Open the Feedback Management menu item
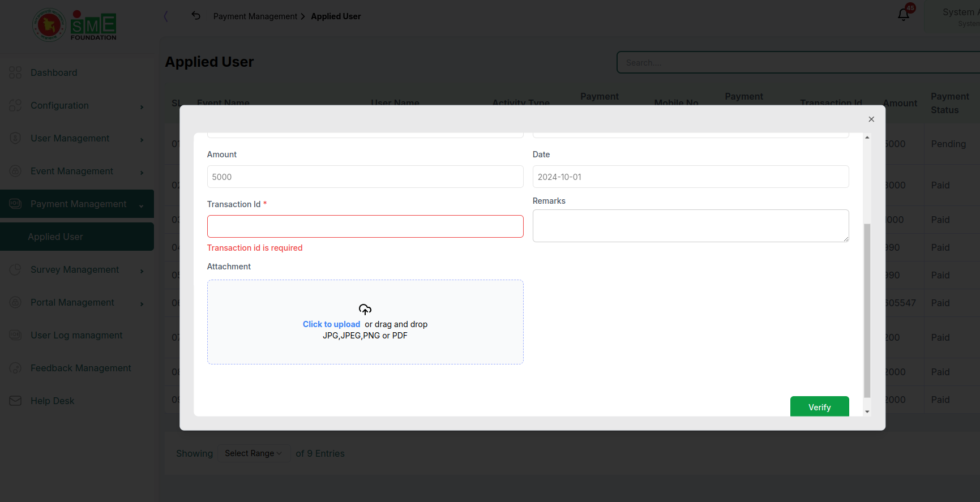 pyautogui.click(x=77, y=368)
